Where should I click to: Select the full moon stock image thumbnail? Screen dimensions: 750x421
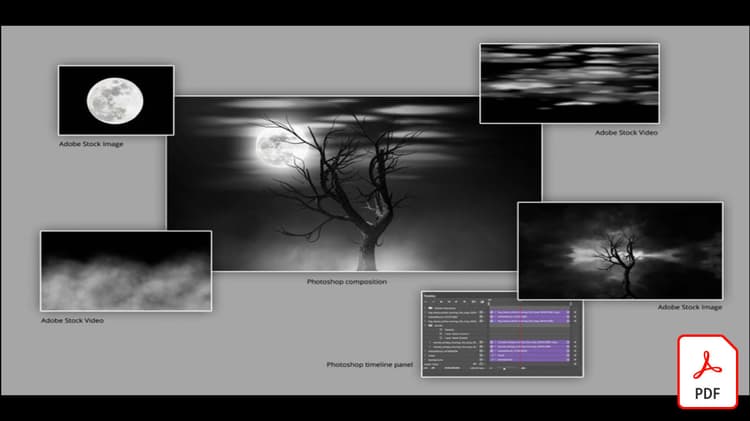click(x=116, y=100)
